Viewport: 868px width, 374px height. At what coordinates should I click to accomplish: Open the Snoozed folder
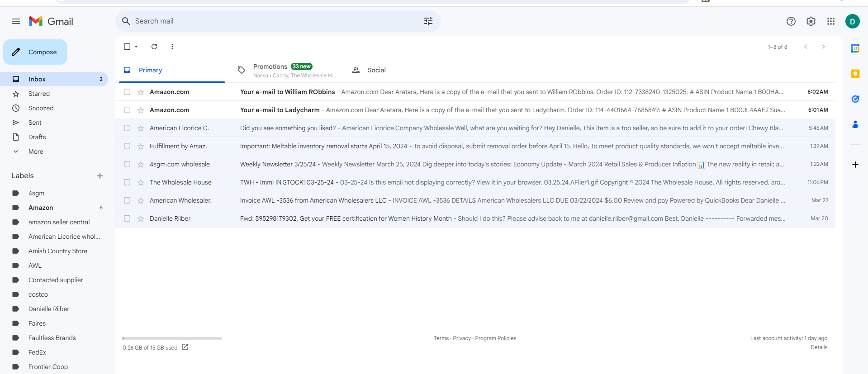(x=54, y=108)
